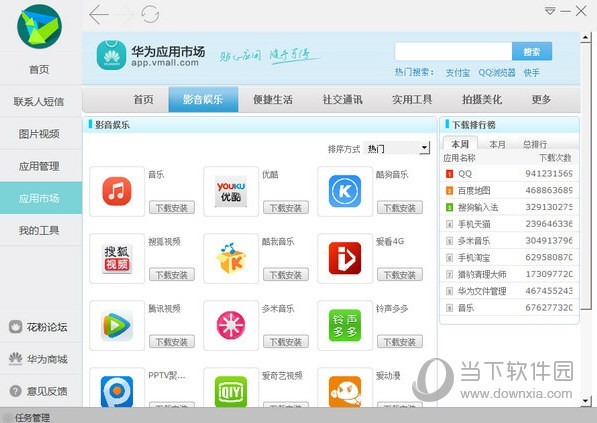This screenshot has height=423, width=597.
Task: Click the 快手 hot search link
Action: 532,72
